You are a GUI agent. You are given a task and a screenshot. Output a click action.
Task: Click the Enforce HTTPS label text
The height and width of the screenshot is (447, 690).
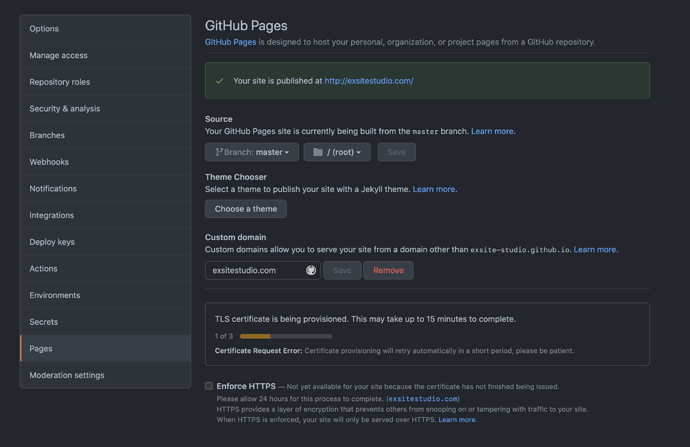click(246, 386)
